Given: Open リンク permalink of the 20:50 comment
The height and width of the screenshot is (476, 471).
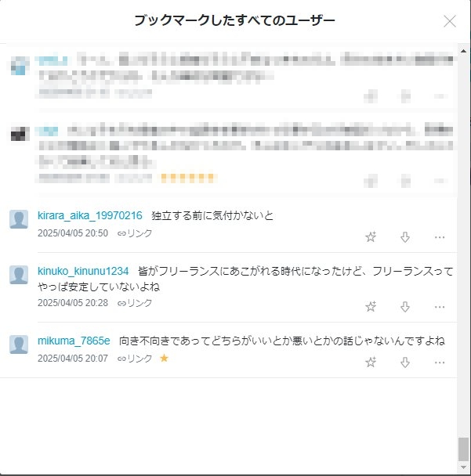Looking at the screenshot, I should 135,233.
